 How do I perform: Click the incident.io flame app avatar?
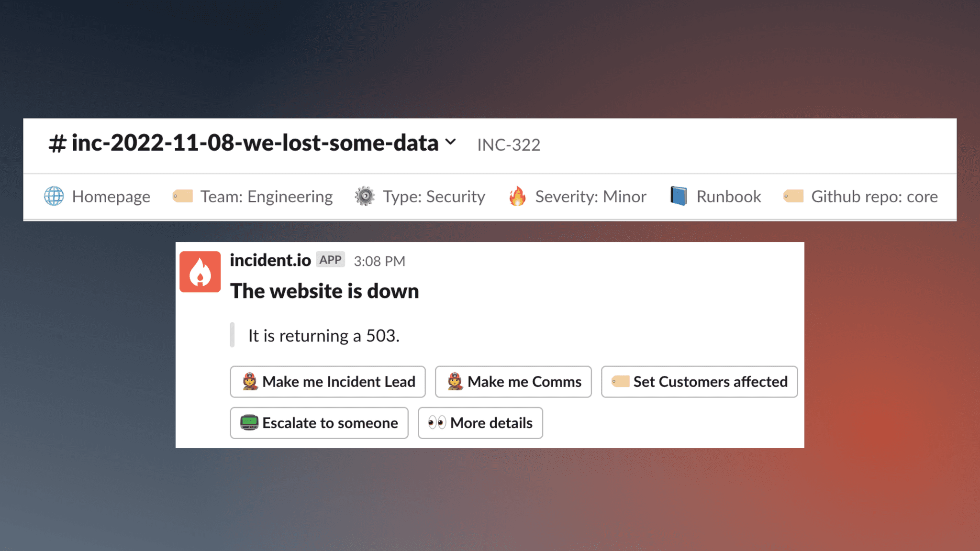(200, 272)
